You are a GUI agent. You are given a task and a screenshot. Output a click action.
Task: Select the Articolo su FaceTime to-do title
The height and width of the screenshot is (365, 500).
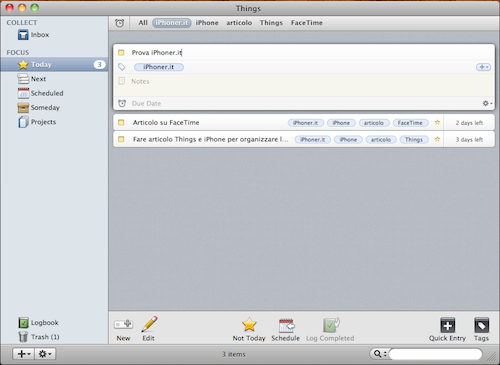coord(166,123)
